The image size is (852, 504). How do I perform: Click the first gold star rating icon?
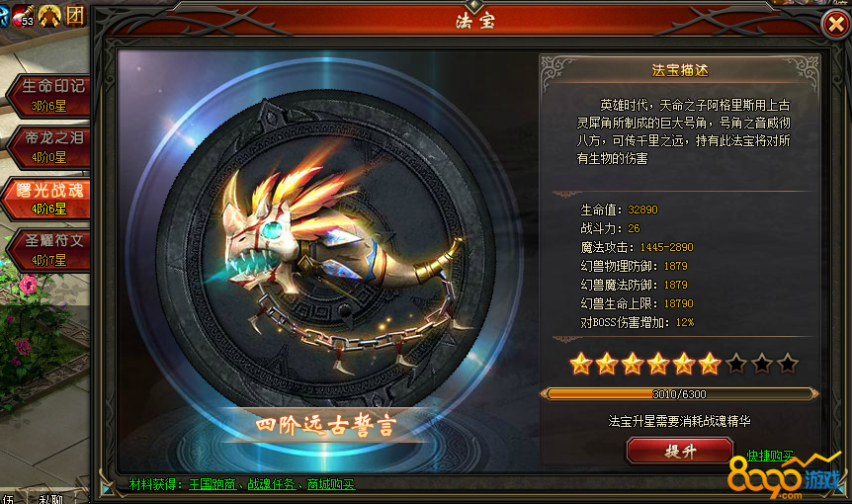click(x=581, y=364)
